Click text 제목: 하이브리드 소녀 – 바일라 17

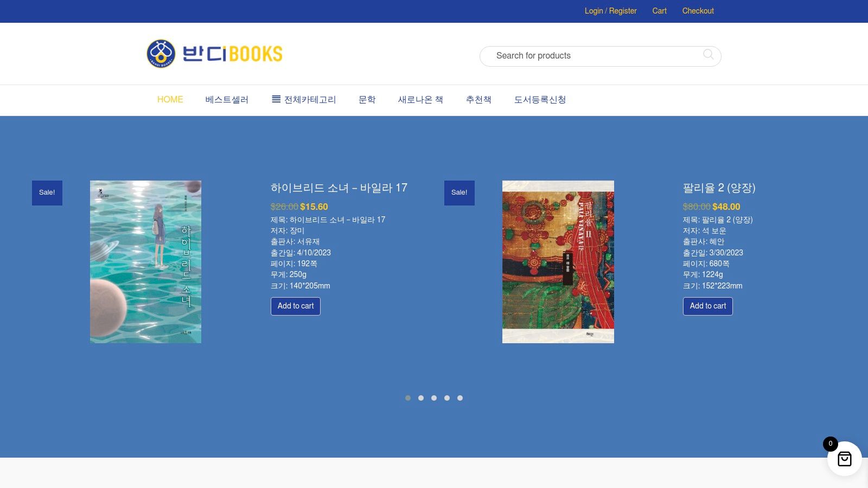pyautogui.click(x=328, y=220)
